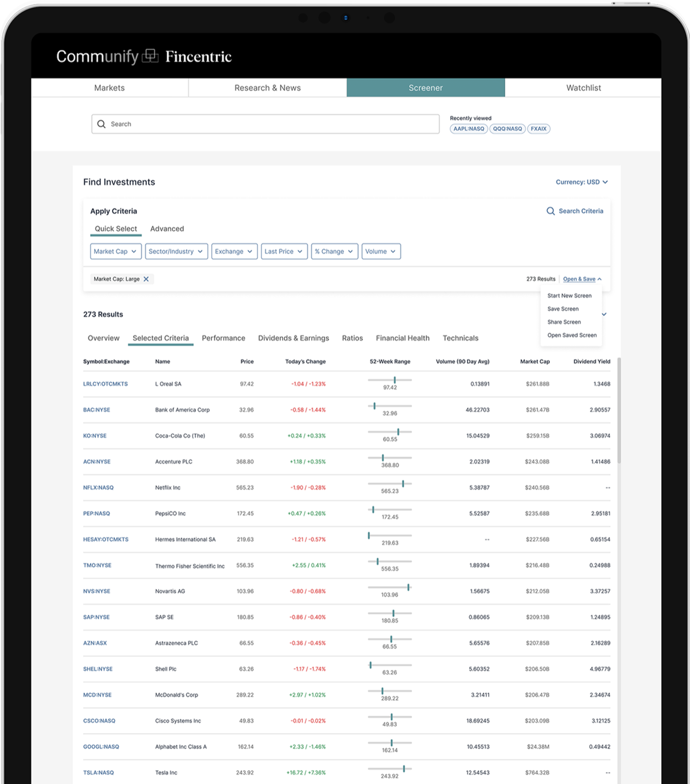Image resolution: width=690 pixels, height=784 pixels.
Task: Expand the % Change filter dropdown
Action: click(334, 251)
